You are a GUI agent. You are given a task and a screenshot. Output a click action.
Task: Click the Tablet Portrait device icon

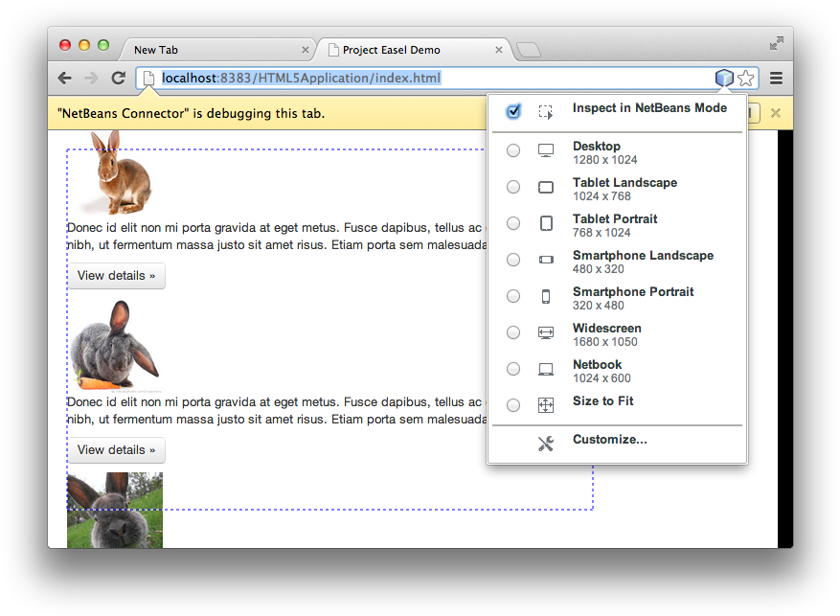pos(546,223)
